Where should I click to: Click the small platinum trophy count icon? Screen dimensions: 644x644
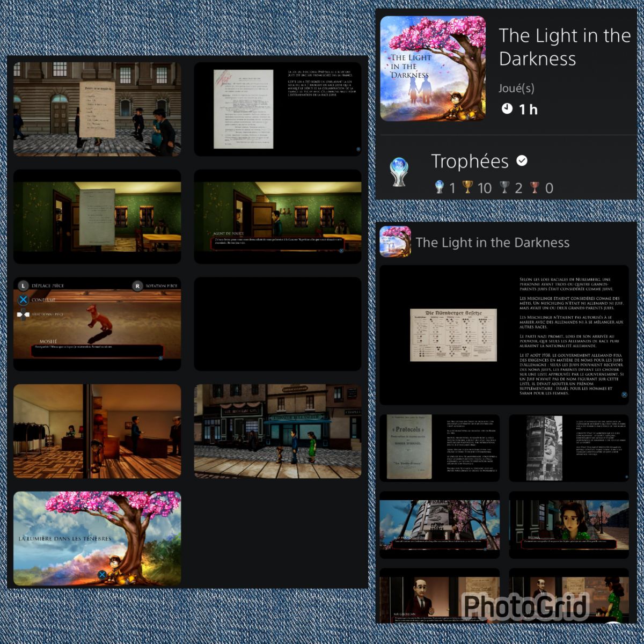pos(440,187)
